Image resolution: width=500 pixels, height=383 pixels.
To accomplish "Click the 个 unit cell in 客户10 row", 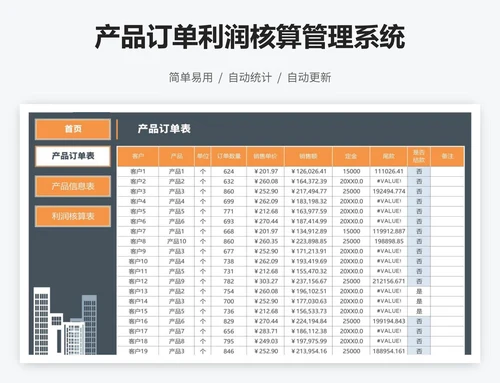I will (203, 261).
